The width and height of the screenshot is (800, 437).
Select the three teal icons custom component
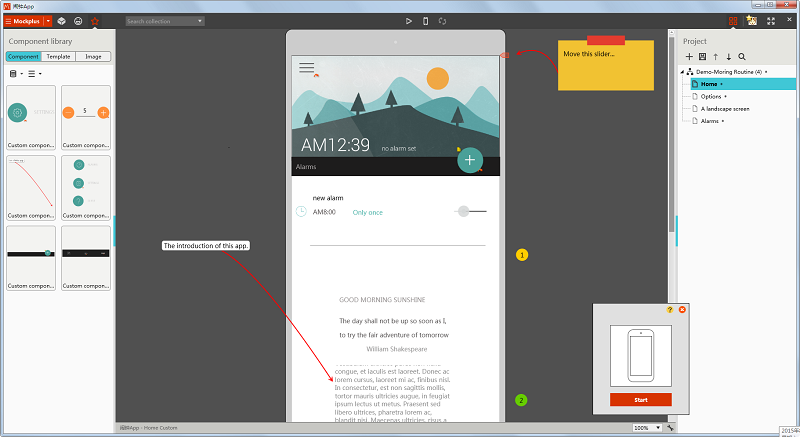click(x=86, y=188)
